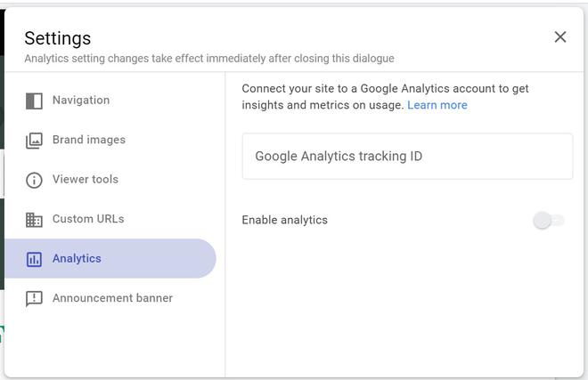This screenshot has height=380, width=588.
Task: Toggle the Enable analytics switch
Action: click(x=548, y=220)
